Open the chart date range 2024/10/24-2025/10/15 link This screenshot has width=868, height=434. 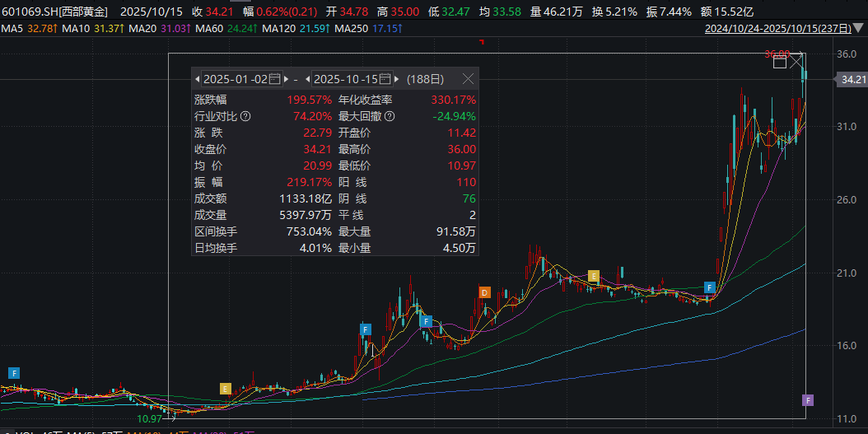pyautogui.click(x=783, y=29)
